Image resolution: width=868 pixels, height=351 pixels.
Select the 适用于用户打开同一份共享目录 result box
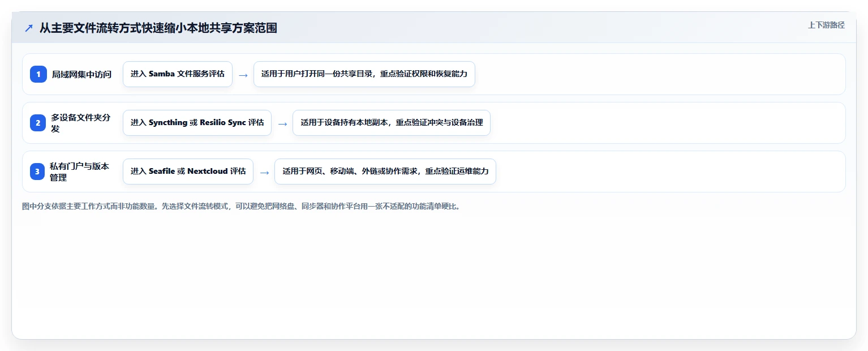pyautogui.click(x=364, y=74)
